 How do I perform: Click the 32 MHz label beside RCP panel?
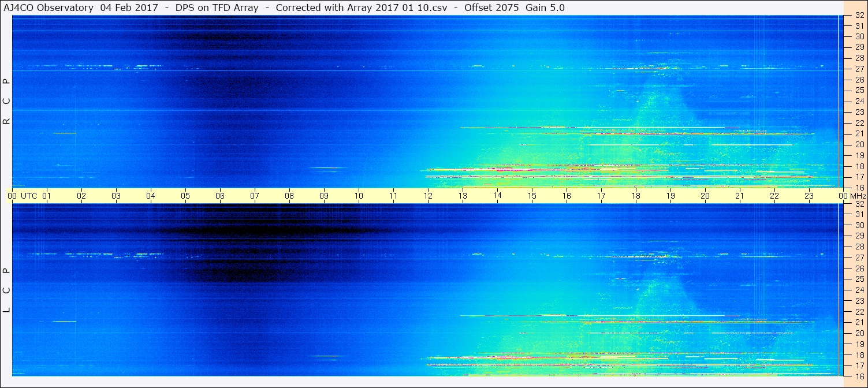point(859,16)
